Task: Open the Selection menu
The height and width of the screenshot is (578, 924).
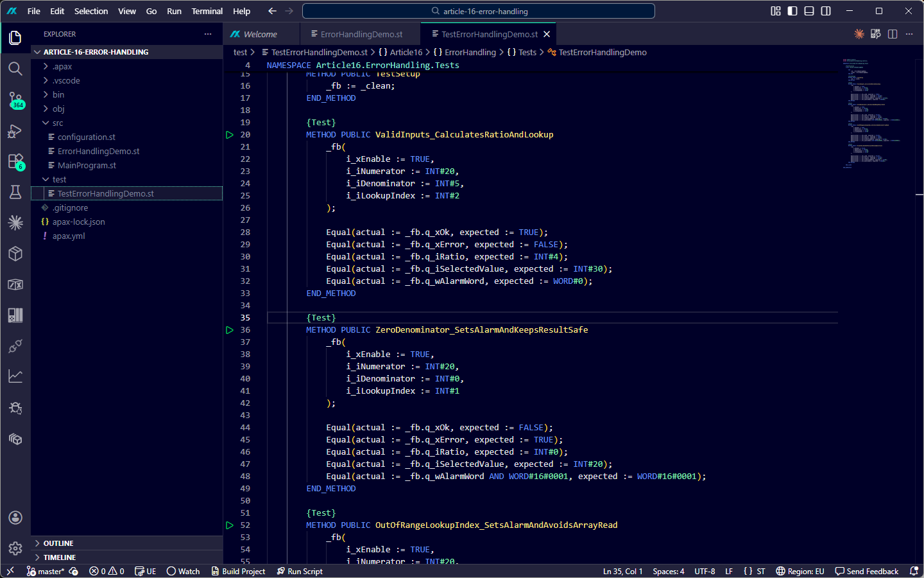Action: click(x=91, y=11)
